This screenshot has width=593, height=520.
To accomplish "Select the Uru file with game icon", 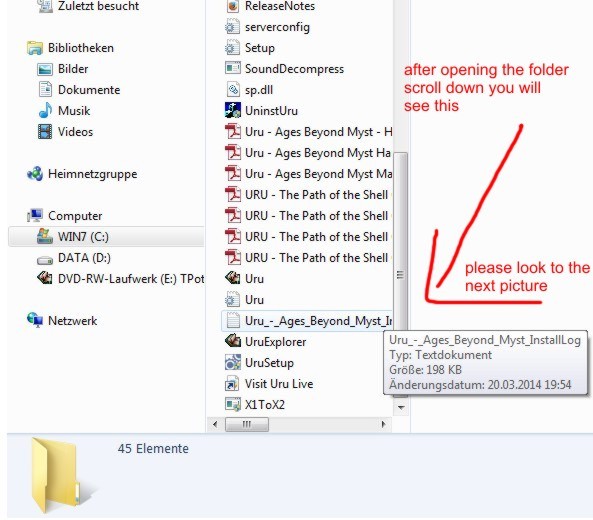I will pos(244,279).
